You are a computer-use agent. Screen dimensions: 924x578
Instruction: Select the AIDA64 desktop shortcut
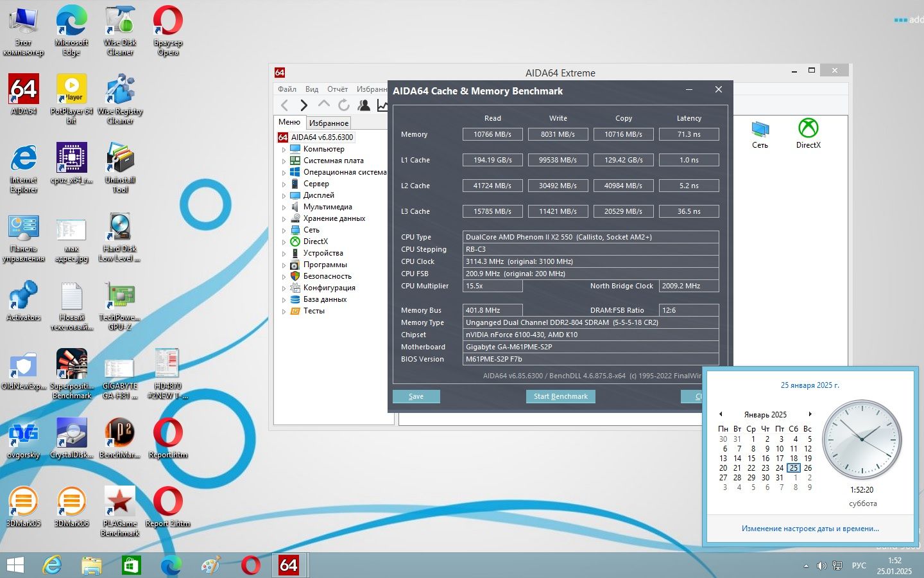pyautogui.click(x=24, y=94)
